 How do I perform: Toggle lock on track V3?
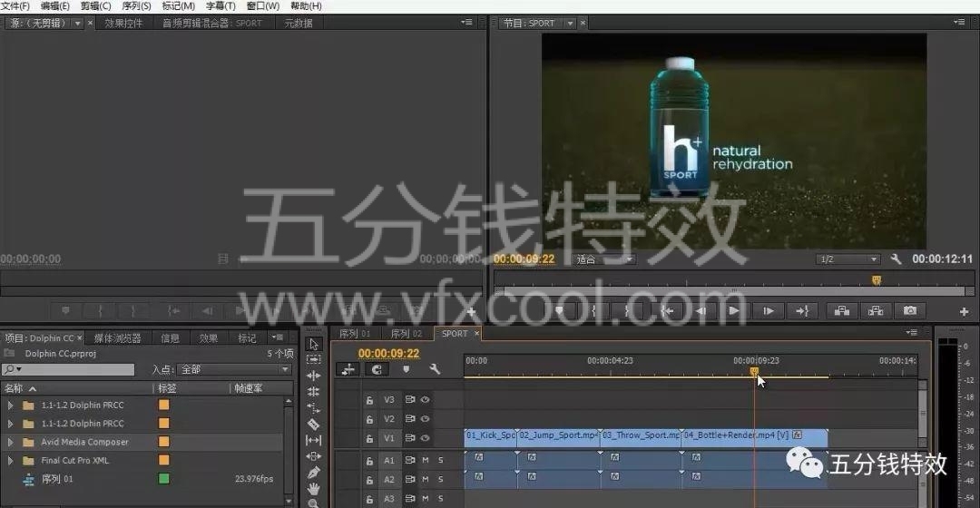coord(369,400)
